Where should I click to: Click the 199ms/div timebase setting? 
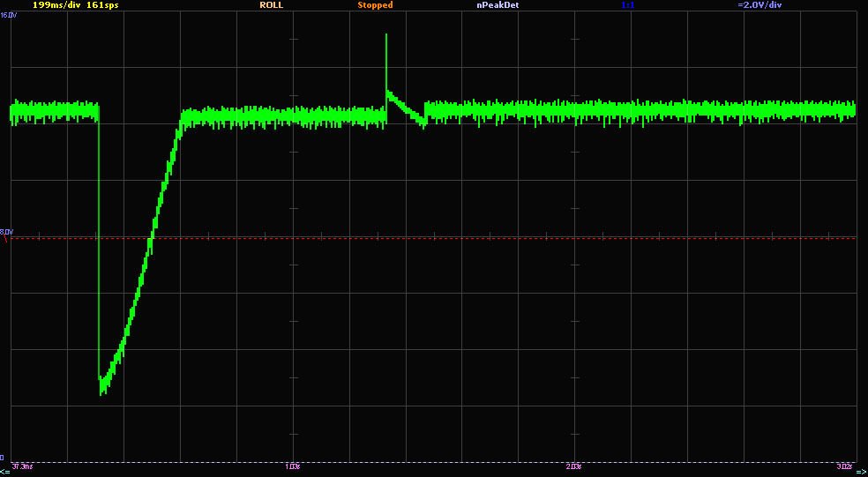[x=56, y=5]
